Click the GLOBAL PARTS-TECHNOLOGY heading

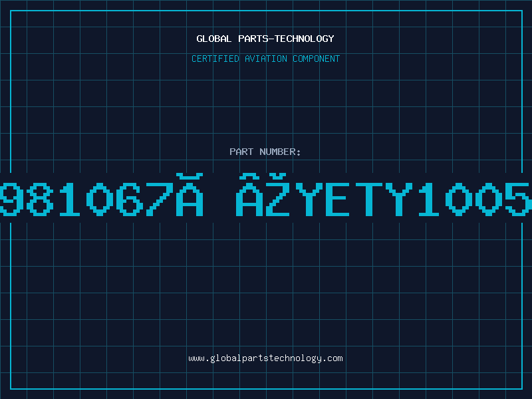[x=265, y=39]
